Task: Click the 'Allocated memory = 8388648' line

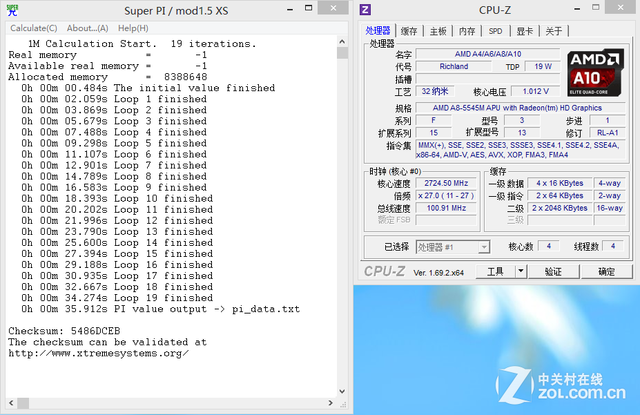Action: click(108, 77)
